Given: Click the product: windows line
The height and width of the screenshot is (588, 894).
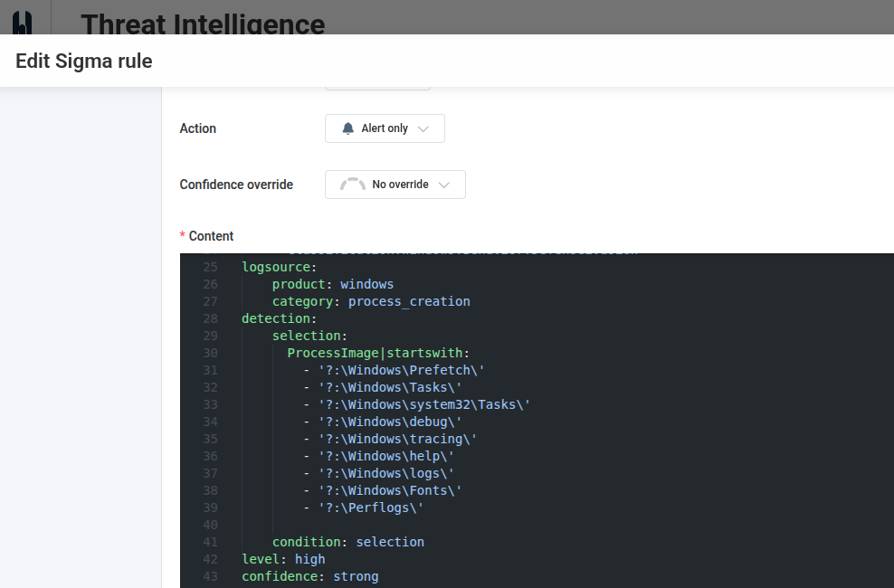Looking at the screenshot, I should [333, 284].
